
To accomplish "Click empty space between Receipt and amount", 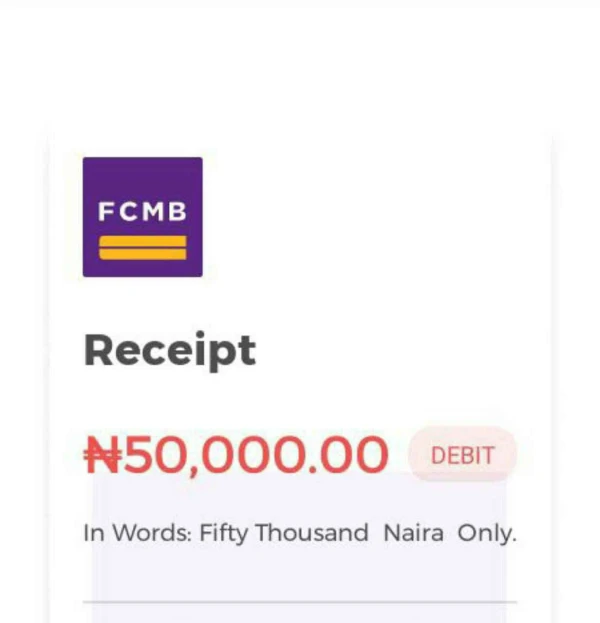I will click(x=300, y=401).
